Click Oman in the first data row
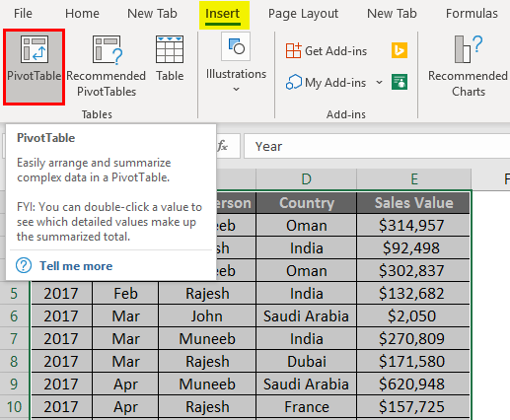 click(307, 226)
